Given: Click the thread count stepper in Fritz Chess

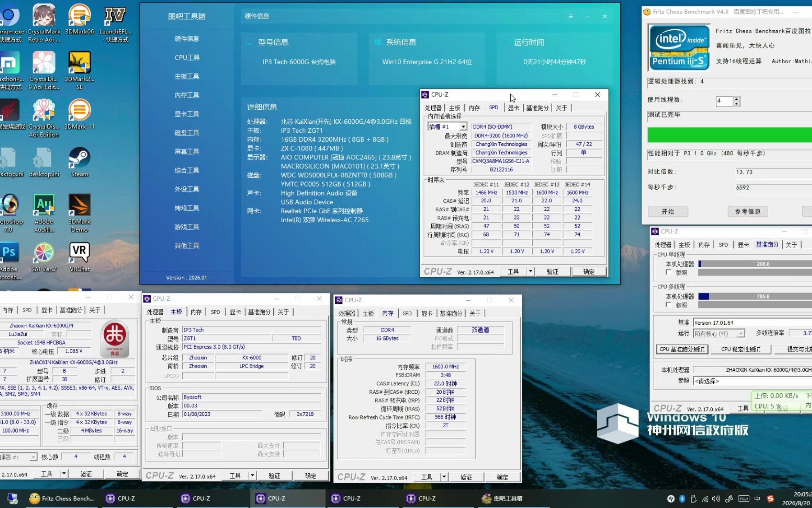Looking at the screenshot, I should point(737,101).
